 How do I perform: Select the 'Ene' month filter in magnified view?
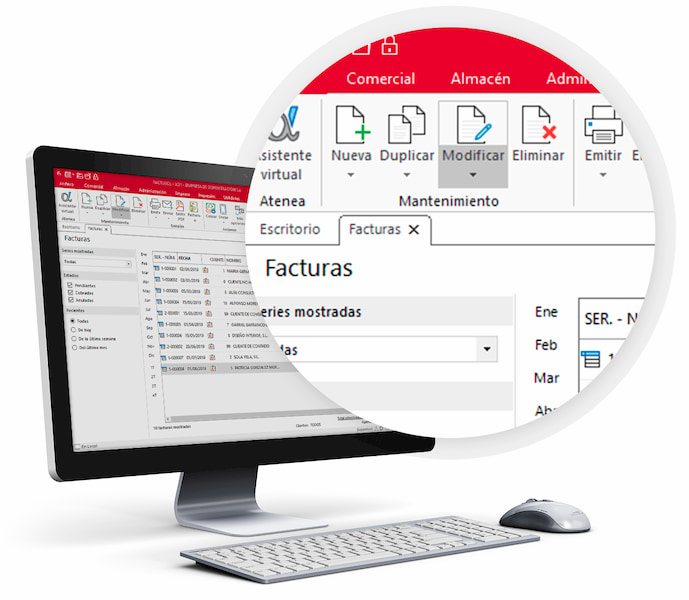(x=546, y=312)
